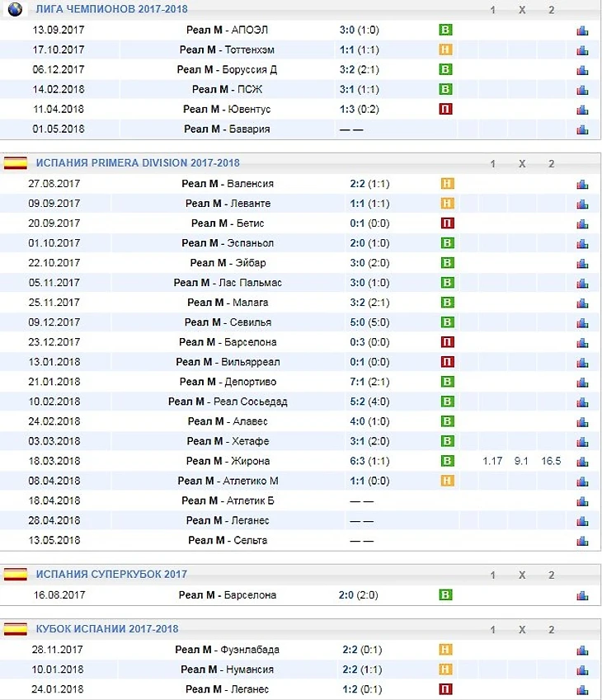Open stats icon for Реал М - Бетис
This screenshot has height=700, width=602.
point(582,223)
